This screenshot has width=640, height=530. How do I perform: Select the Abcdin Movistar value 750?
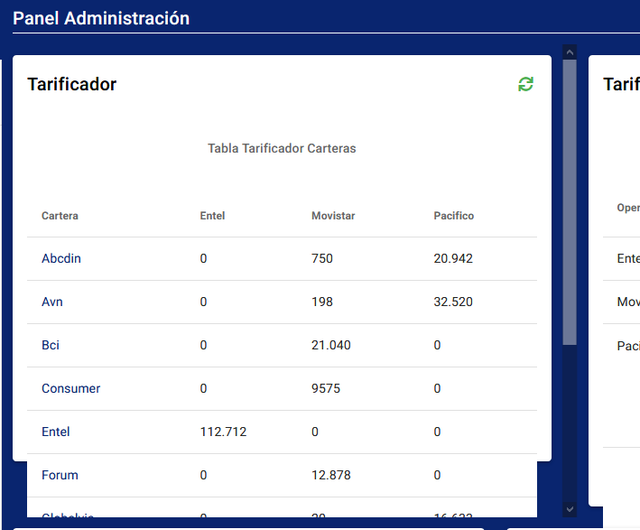322,258
